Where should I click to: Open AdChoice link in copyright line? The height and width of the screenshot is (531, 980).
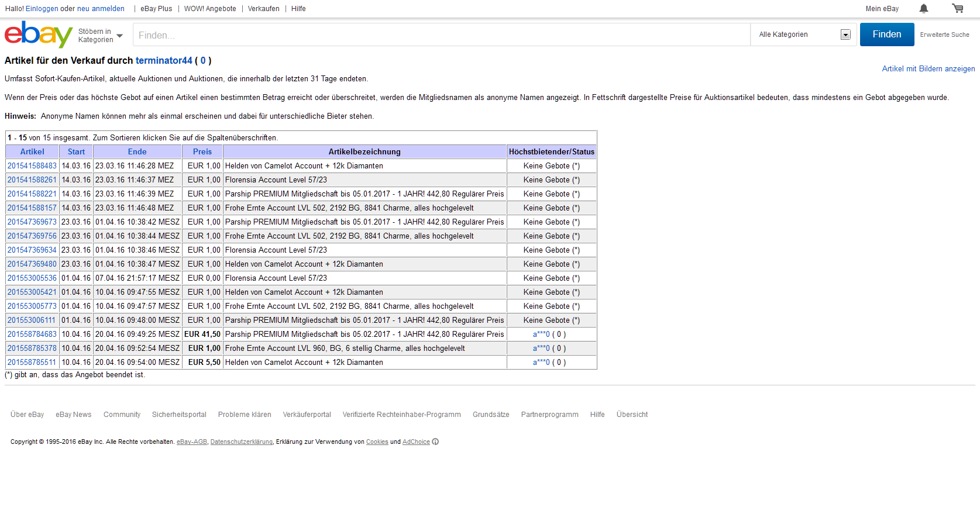click(x=416, y=442)
